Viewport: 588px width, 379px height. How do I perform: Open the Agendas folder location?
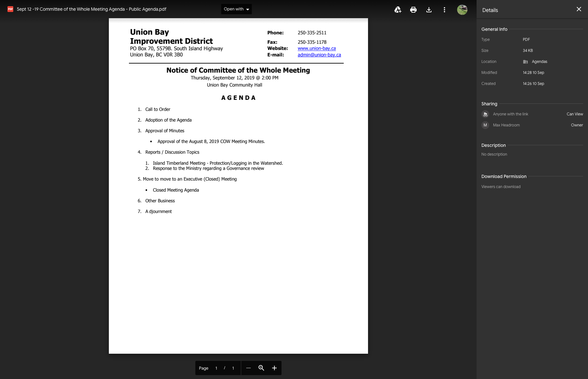[539, 62]
